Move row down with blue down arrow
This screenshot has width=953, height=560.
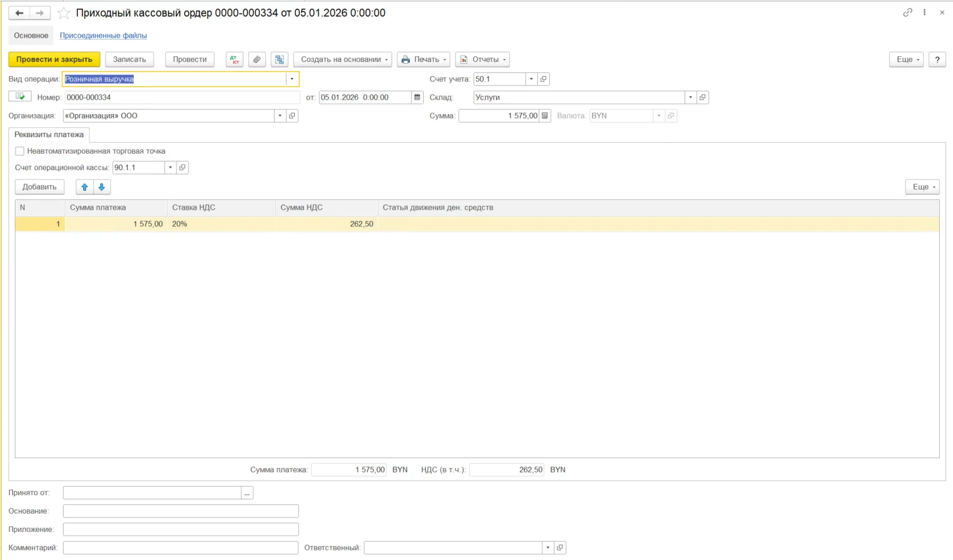coord(101,187)
